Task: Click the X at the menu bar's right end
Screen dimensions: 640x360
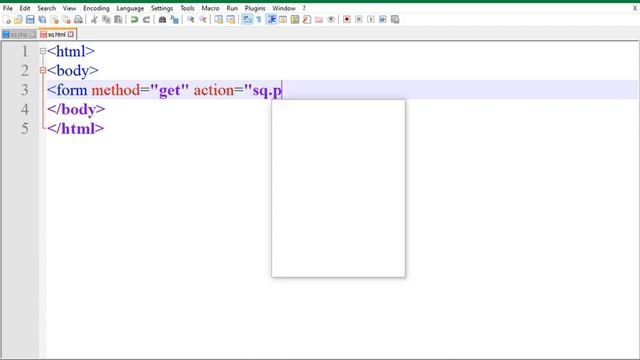Action: (x=635, y=8)
